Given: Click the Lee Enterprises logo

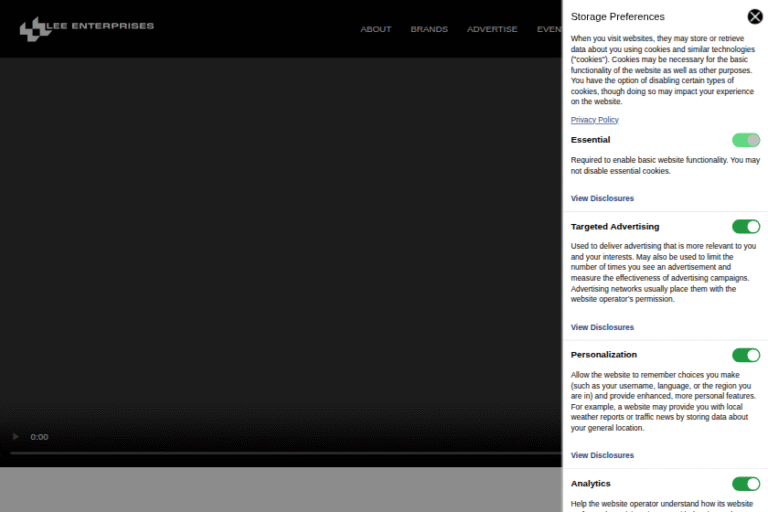Looking at the screenshot, I should 86,28.
